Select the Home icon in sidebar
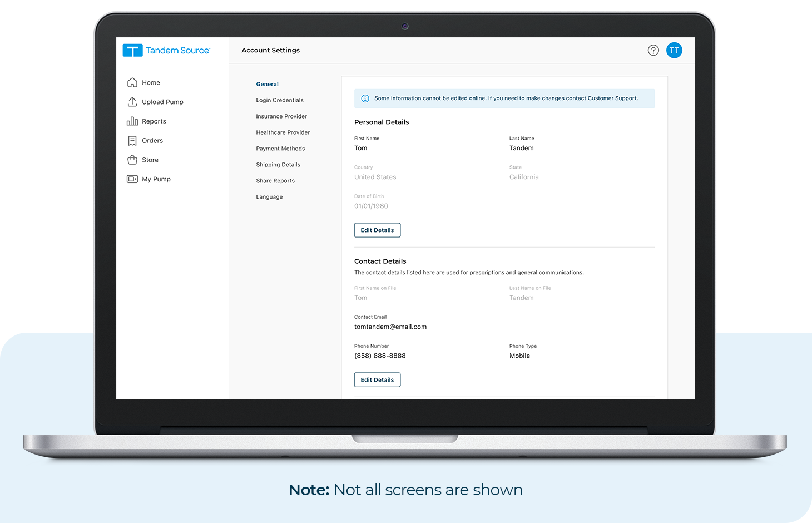The width and height of the screenshot is (812, 523). pos(133,82)
